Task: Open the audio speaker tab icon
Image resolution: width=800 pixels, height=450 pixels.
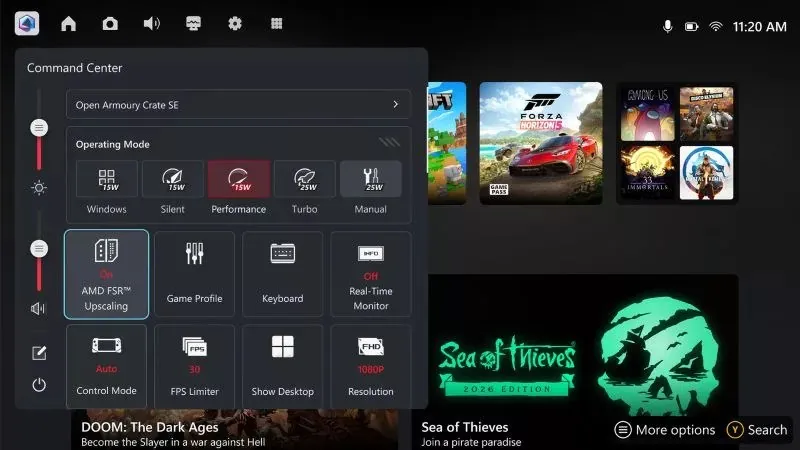Action: point(152,23)
